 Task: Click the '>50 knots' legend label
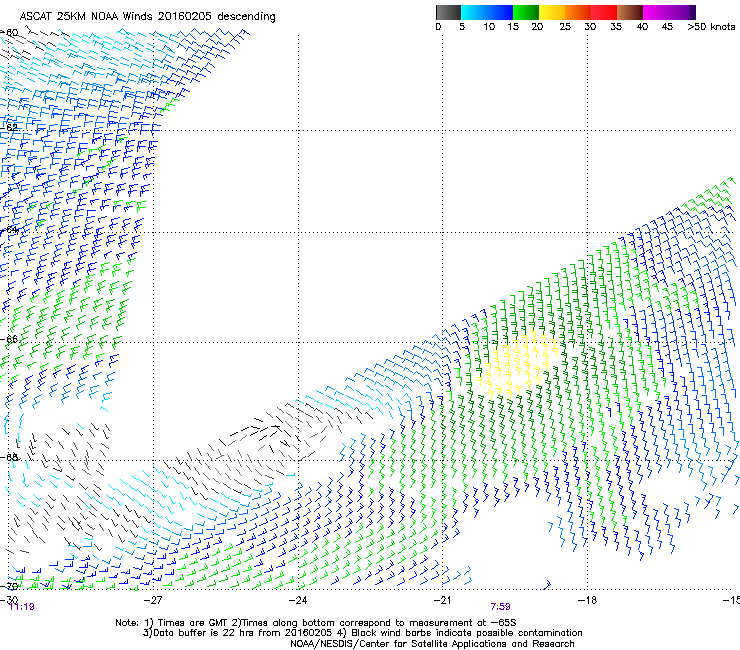tap(711, 27)
